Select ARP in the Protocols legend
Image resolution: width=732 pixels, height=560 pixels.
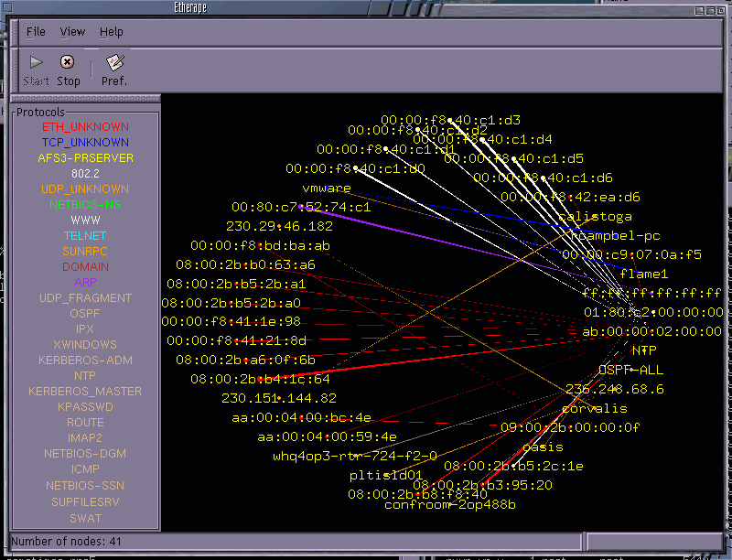[x=85, y=283]
